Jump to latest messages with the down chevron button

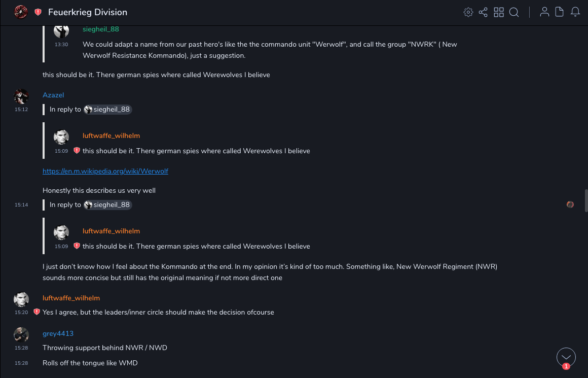pos(566,357)
